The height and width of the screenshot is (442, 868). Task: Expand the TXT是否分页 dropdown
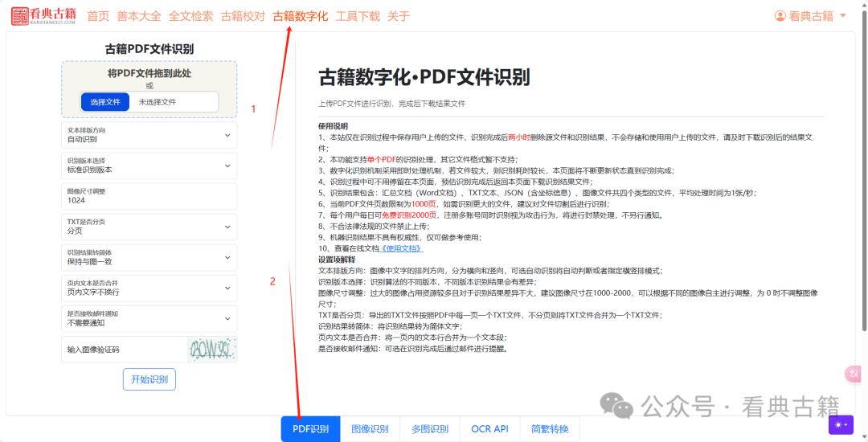[x=149, y=227]
